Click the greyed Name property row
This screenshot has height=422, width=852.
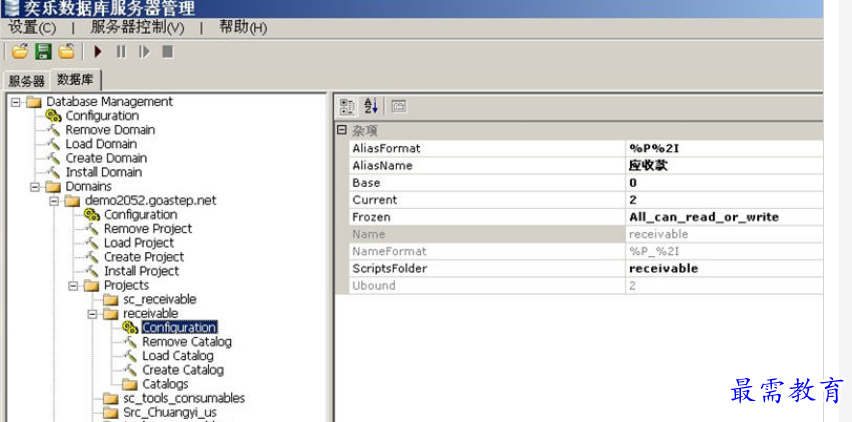click(x=586, y=234)
